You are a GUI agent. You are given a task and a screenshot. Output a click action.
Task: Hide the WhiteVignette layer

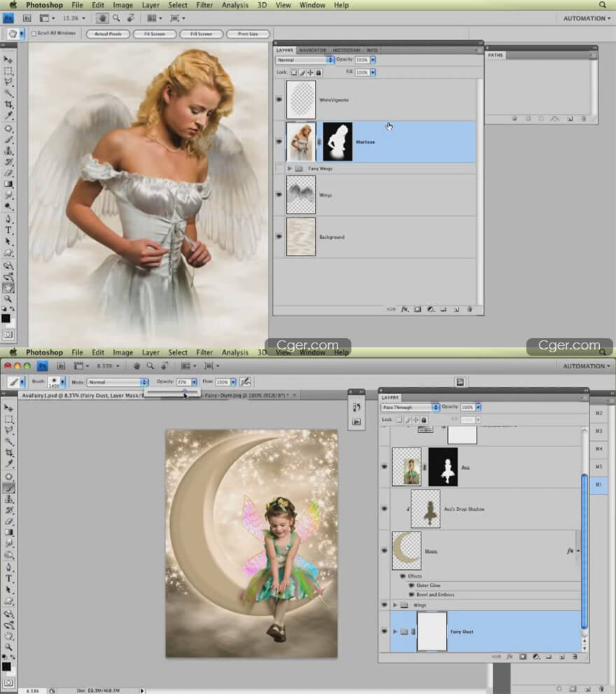point(279,99)
